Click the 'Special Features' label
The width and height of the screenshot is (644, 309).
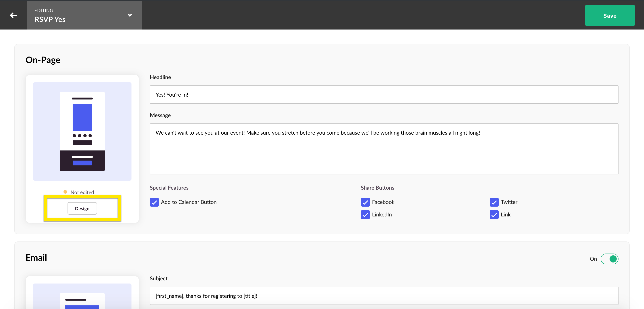[169, 188]
